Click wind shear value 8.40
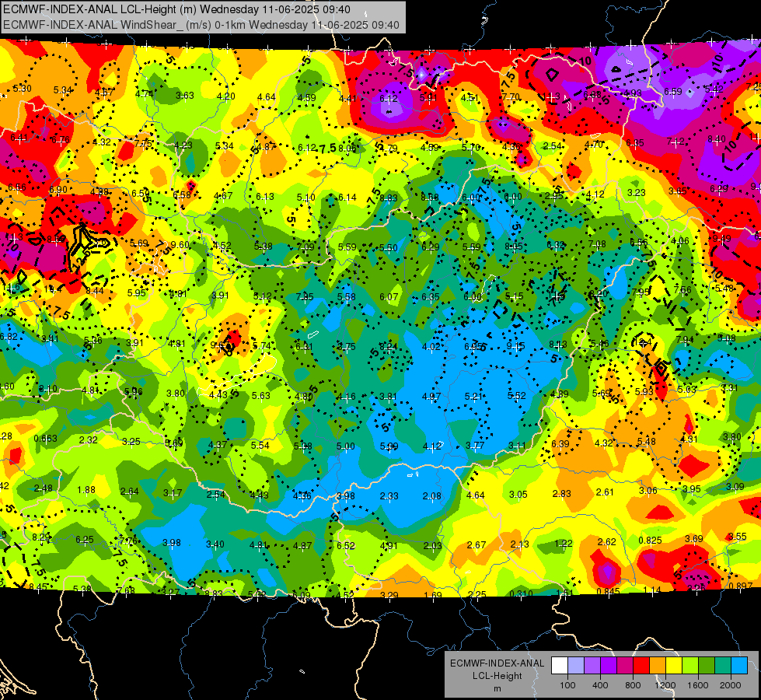Screen dimensions: 761x700 click(x=717, y=139)
